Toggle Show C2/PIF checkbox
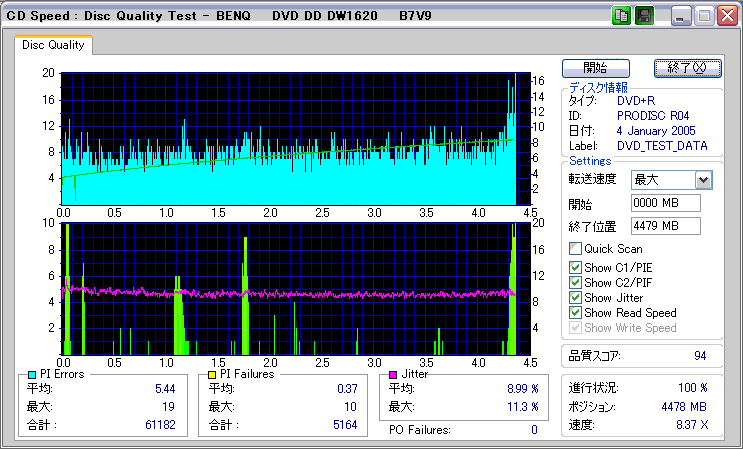 tap(575, 282)
